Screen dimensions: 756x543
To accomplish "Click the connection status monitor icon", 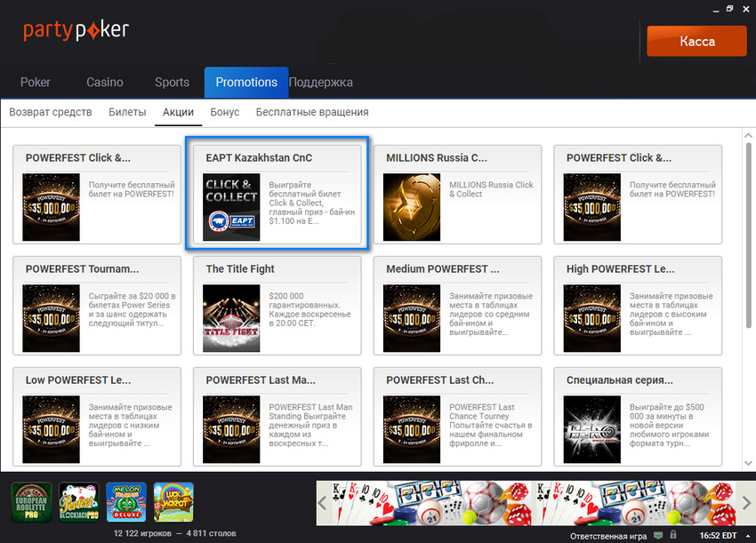I will coord(658,535).
